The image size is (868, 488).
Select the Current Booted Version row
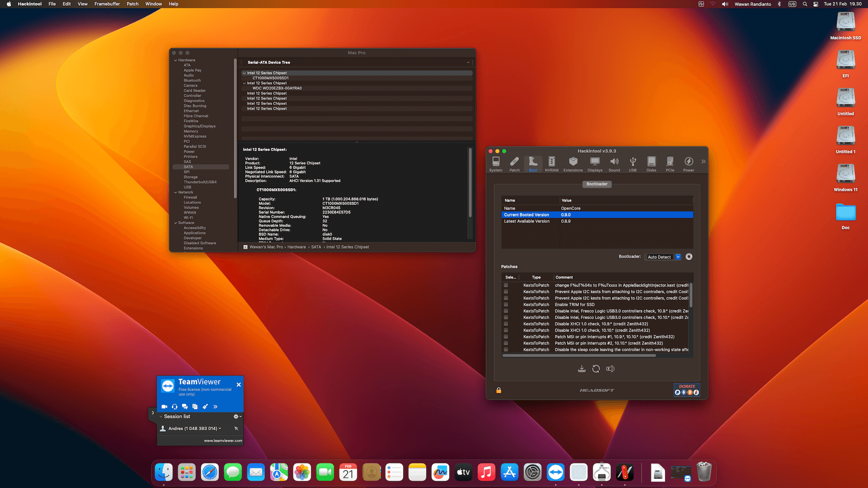pyautogui.click(x=597, y=215)
